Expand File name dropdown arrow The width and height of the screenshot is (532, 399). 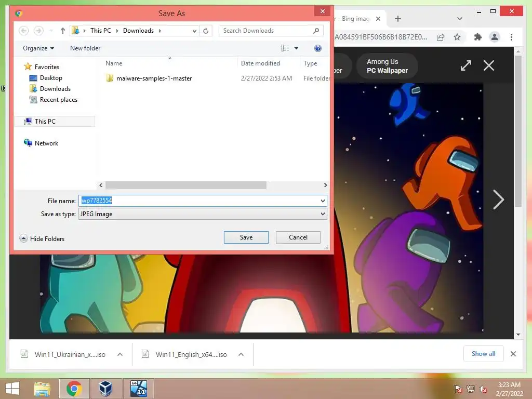(x=323, y=201)
